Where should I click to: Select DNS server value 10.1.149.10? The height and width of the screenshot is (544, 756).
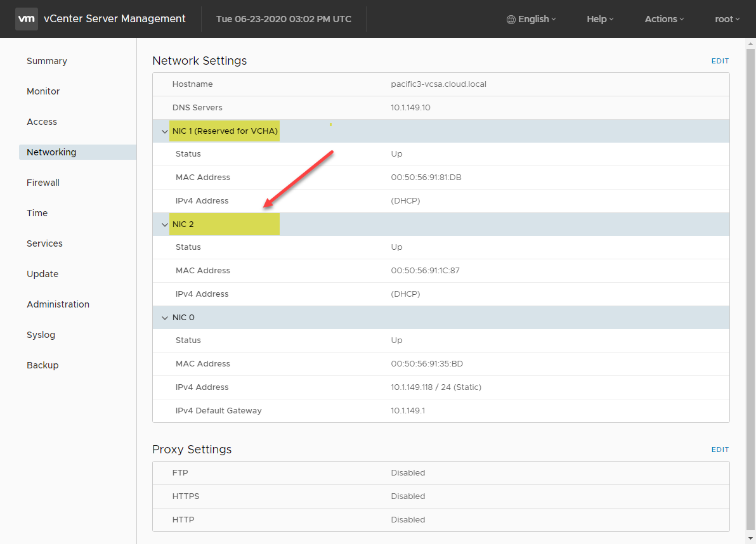[x=410, y=107]
